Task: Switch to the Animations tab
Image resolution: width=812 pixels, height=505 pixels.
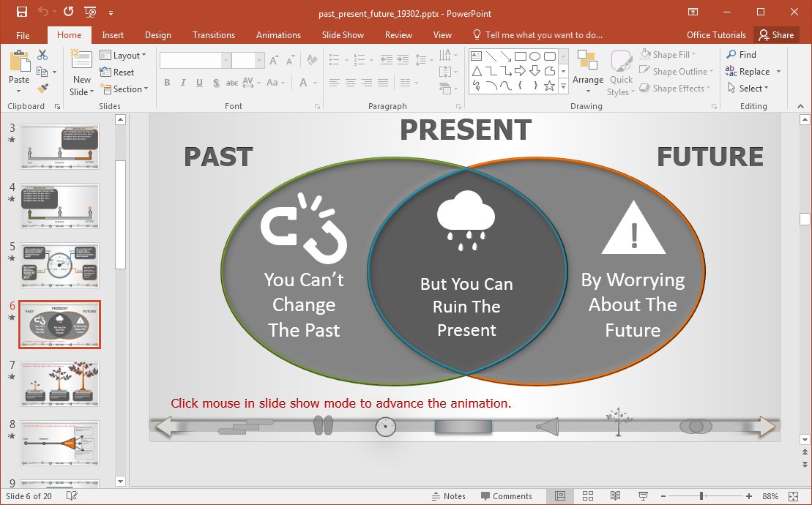Action: [x=278, y=34]
